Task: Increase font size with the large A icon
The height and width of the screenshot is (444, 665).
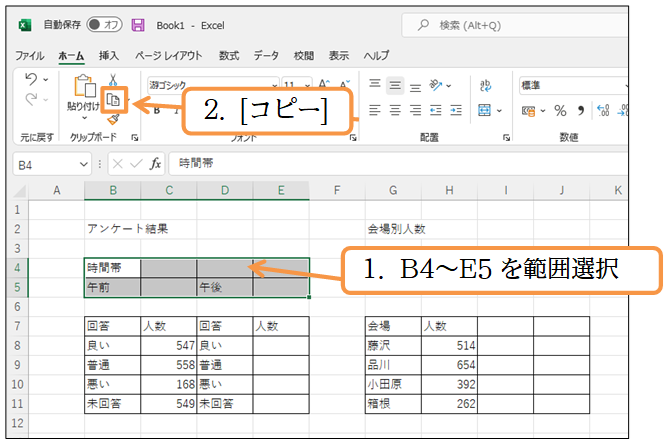Action: click(x=324, y=84)
